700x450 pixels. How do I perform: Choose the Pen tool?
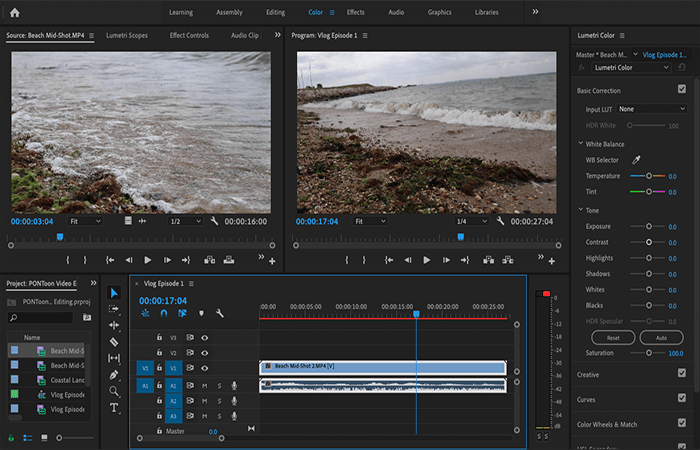coord(114,375)
